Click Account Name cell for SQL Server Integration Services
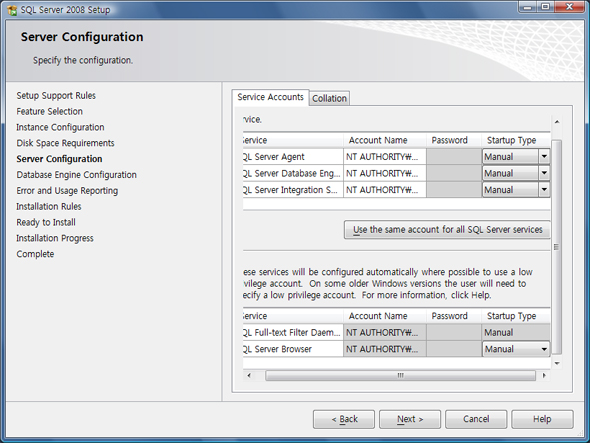This screenshot has height=443, width=590. point(385,190)
